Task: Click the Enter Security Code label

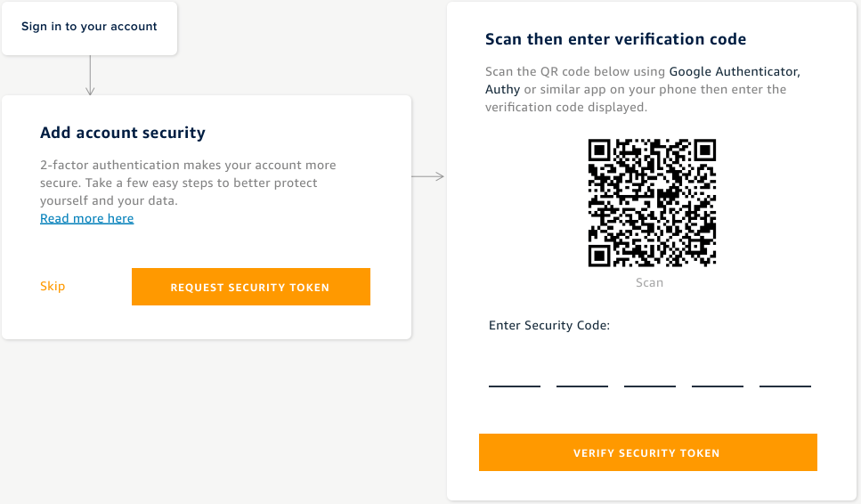Action: tap(549, 326)
